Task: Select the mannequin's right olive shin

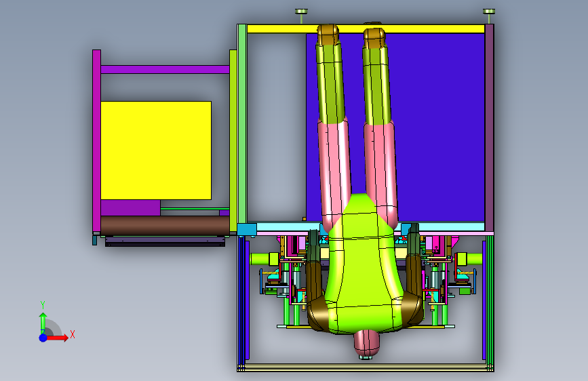Action: coord(376,84)
